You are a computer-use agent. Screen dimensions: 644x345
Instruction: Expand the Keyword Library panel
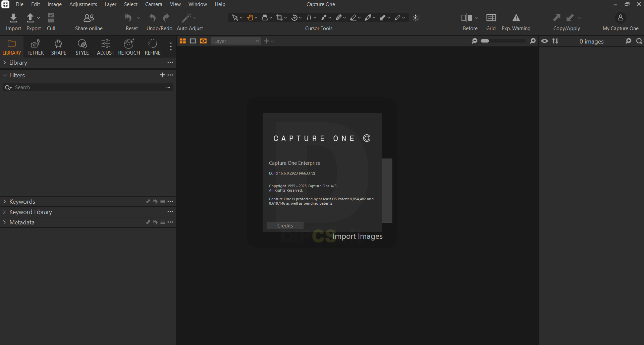(5, 212)
